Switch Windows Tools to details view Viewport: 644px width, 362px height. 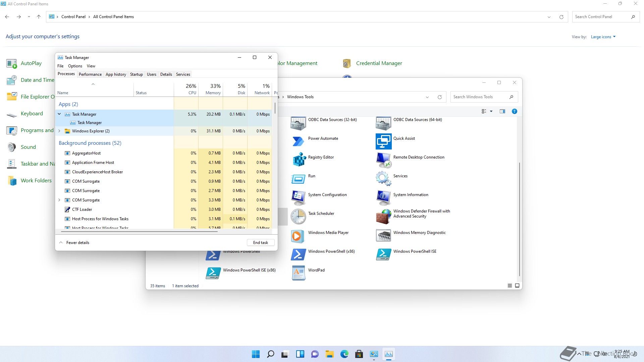[x=509, y=286]
